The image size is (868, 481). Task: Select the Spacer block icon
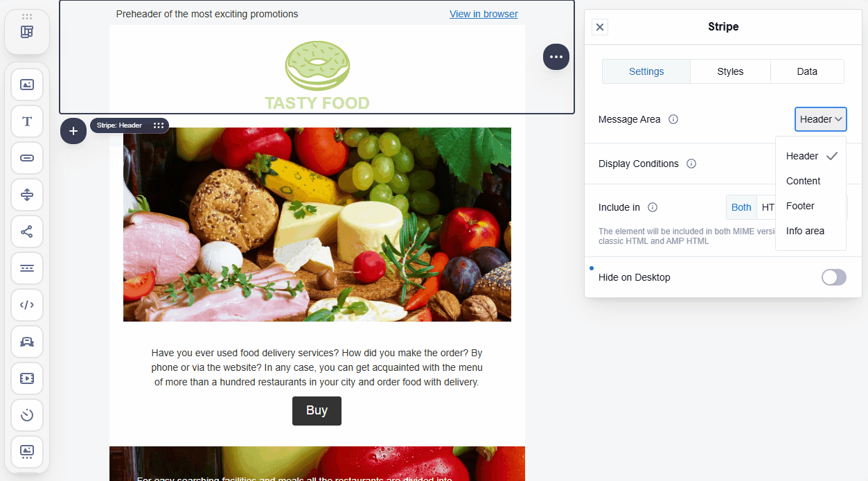click(x=27, y=195)
